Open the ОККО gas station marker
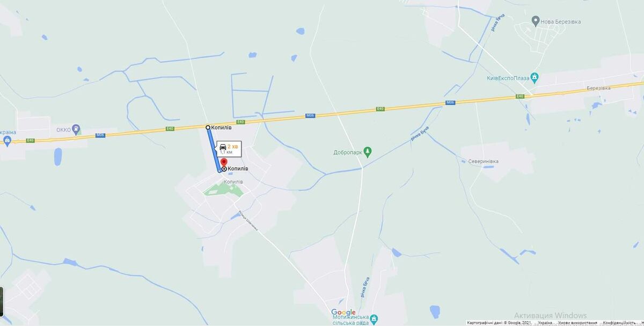Screen dimensions: 644x326 point(77,129)
